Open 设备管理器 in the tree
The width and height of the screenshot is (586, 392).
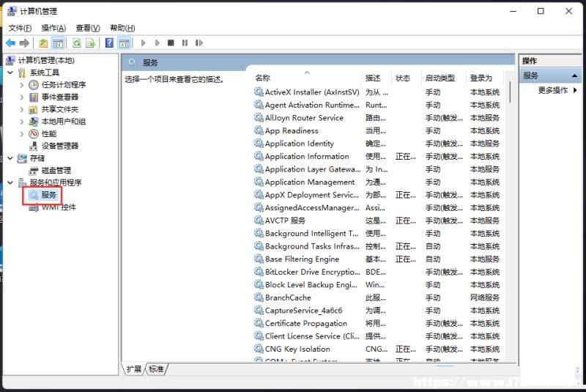point(60,146)
